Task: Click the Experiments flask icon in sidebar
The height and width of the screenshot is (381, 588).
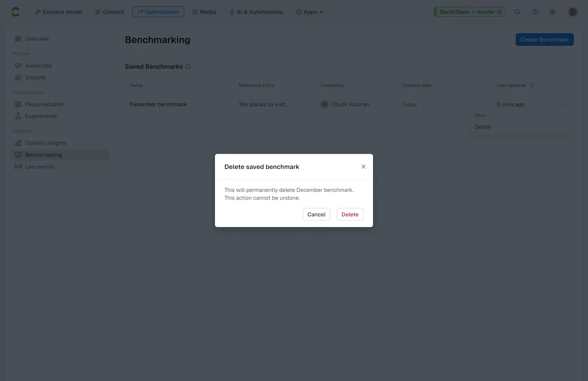Action: click(18, 116)
